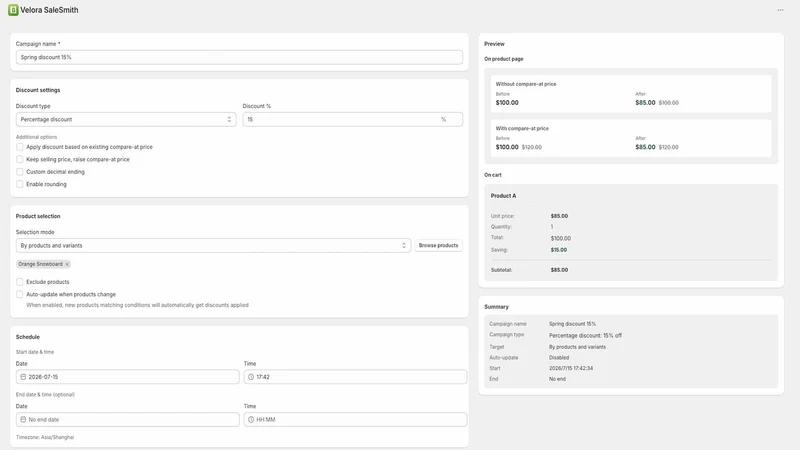Image resolution: width=800 pixels, height=450 pixels.
Task: Click the start date field 2026-07-15
Action: tap(128, 377)
